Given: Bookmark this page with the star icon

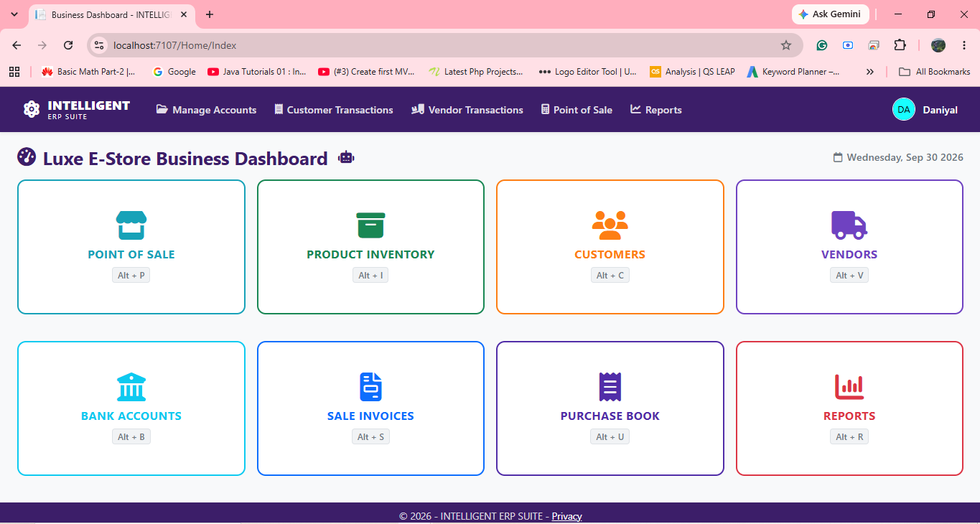Looking at the screenshot, I should click(786, 45).
